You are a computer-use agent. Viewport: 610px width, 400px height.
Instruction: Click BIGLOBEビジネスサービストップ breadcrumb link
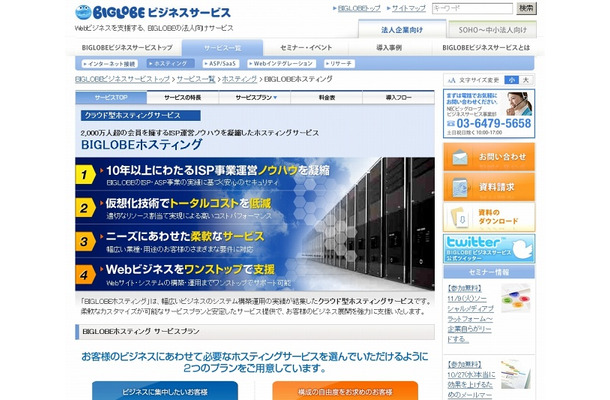[123, 79]
